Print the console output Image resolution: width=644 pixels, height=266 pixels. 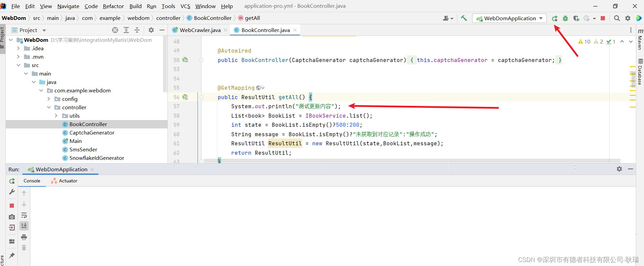[24, 237]
